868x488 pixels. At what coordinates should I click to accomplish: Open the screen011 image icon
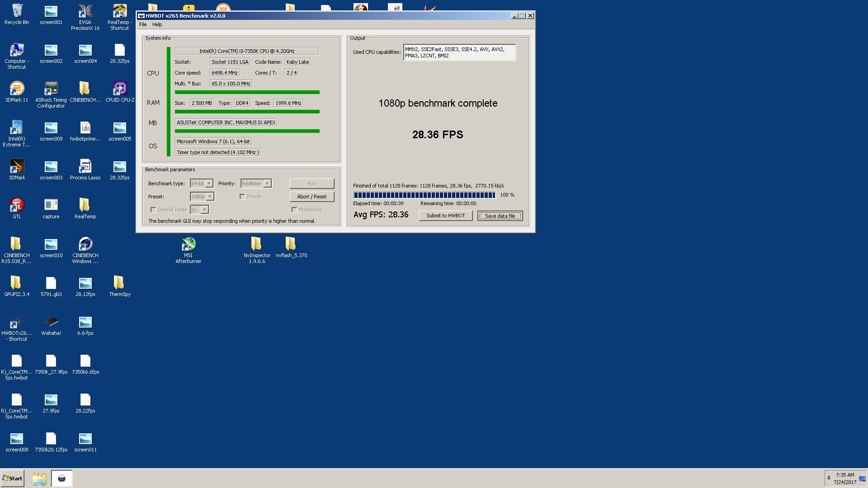tap(85, 441)
